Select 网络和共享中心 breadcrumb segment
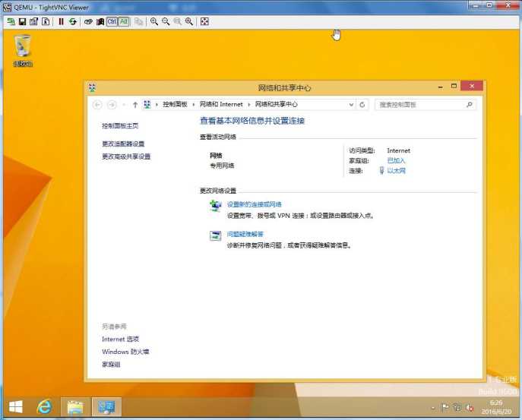 [277, 105]
